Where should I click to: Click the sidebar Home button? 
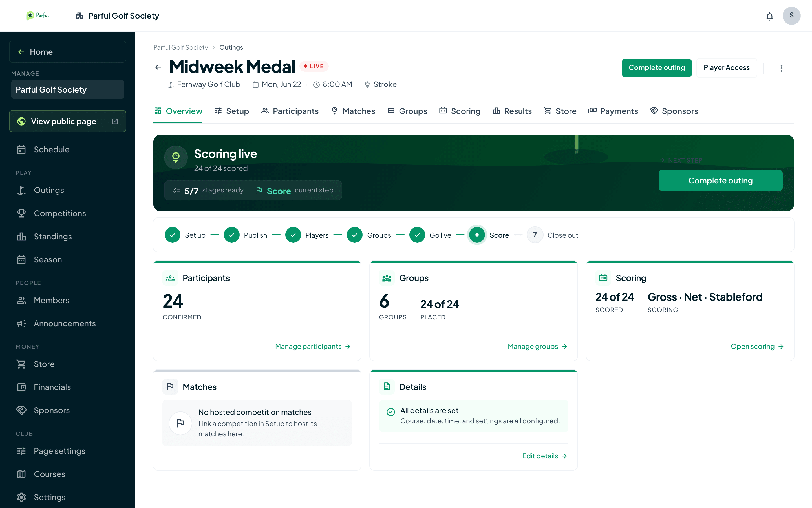tap(67, 52)
